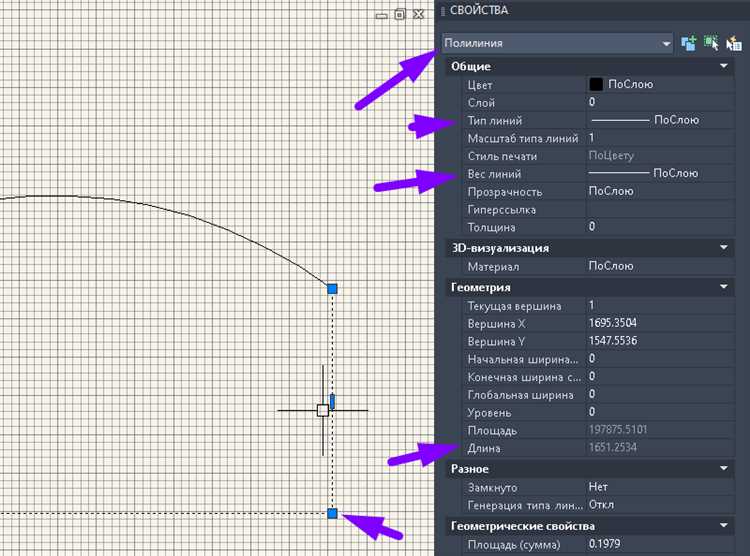Image resolution: width=750 pixels, height=556 pixels.
Task: Select the Вершина X value field
Action: click(660, 324)
